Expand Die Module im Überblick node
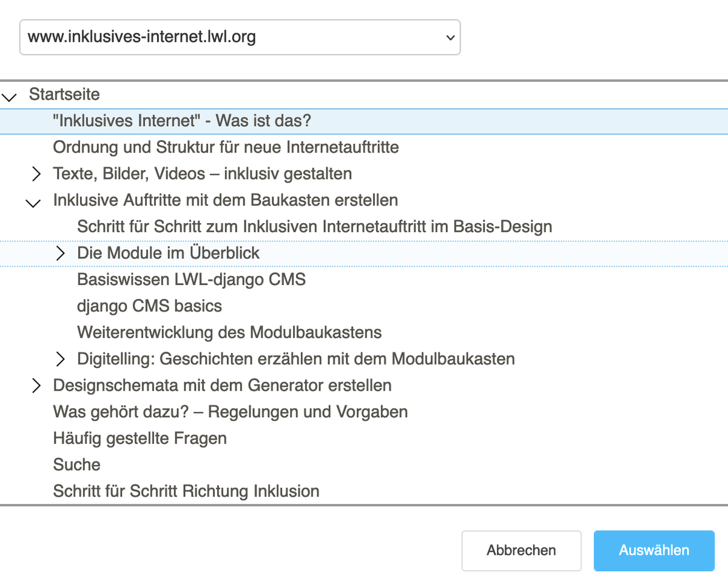The width and height of the screenshot is (728, 587). [x=60, y=253]
